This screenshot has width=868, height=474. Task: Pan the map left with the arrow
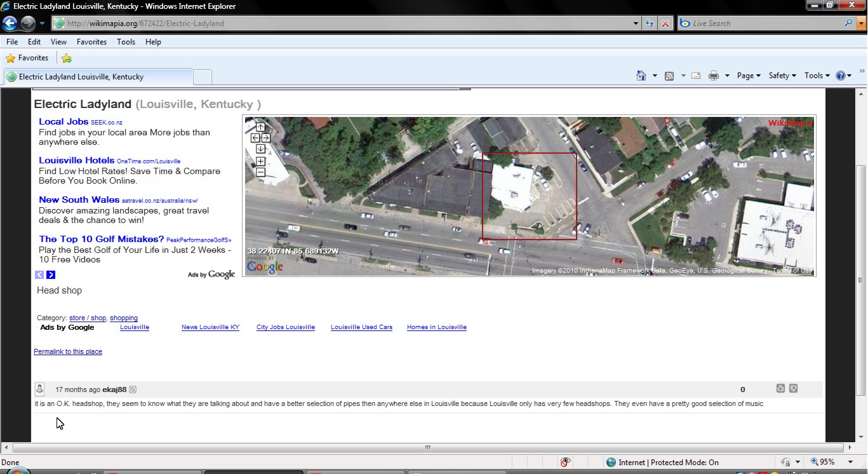pos(255,138)
